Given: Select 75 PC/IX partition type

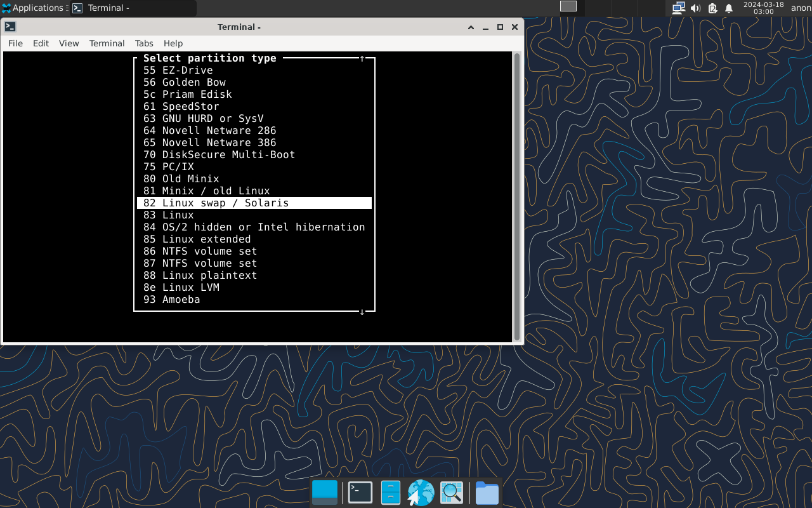Looking at the screenshot, I should (254, 166).
